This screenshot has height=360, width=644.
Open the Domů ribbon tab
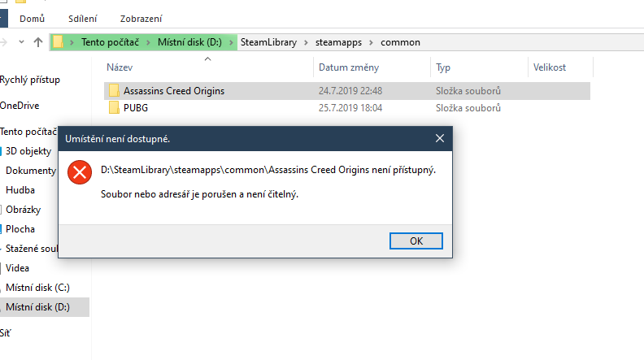(x=32, y=19)
